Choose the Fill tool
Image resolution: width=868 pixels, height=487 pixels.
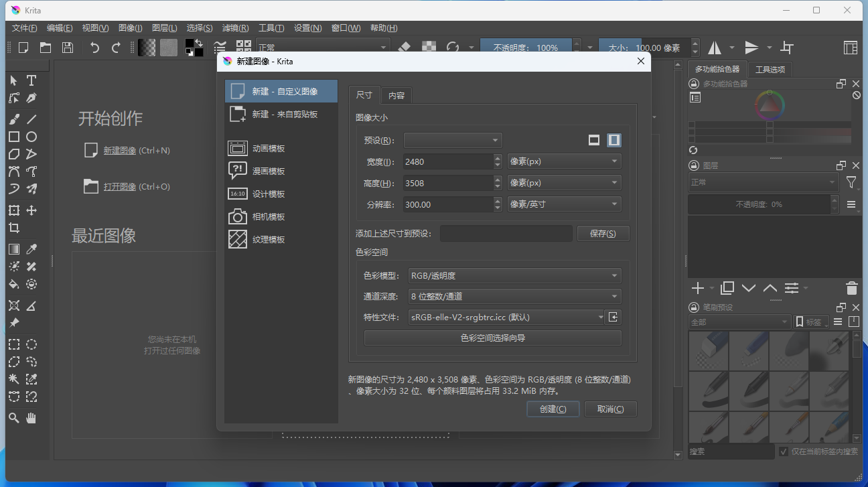tap(15, 283)
